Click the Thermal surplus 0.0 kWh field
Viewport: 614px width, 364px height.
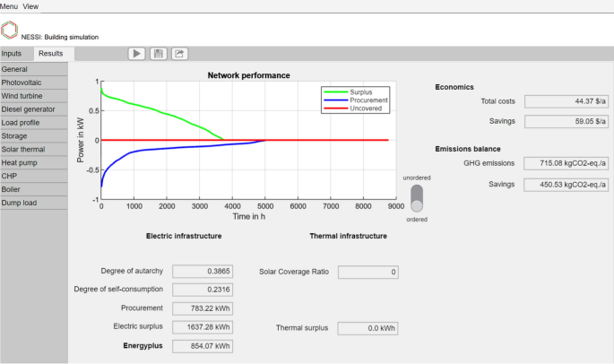coord(368,328)
